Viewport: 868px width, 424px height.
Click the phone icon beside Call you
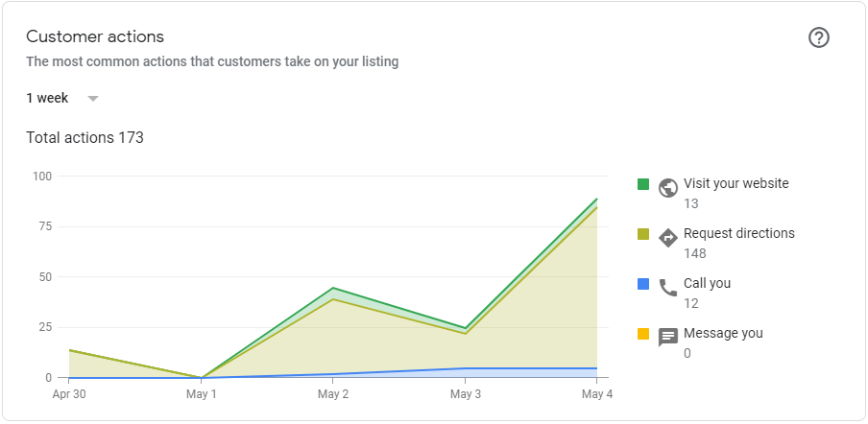pyautogui.click(x=668, y=288)
